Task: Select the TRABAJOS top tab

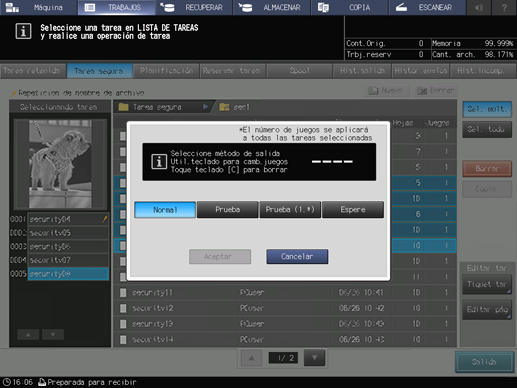Action: [x=116, y=7]
